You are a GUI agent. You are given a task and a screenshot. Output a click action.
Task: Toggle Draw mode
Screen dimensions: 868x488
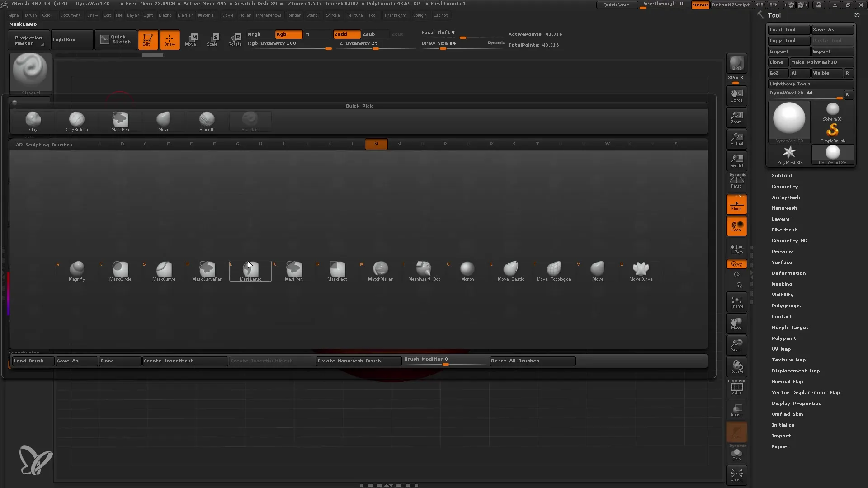[x=170, y=40]
